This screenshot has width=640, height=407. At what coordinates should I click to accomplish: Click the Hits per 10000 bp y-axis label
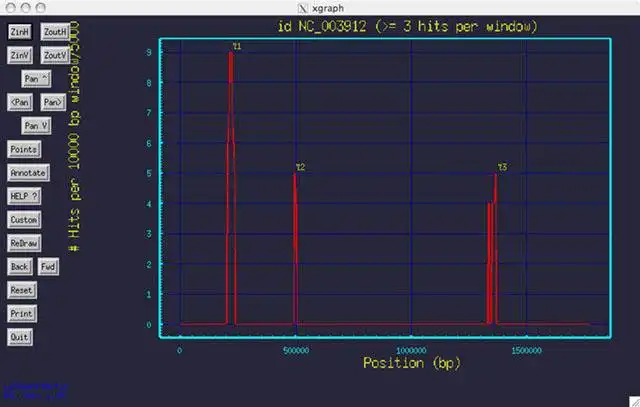click(x=75, y=137)
